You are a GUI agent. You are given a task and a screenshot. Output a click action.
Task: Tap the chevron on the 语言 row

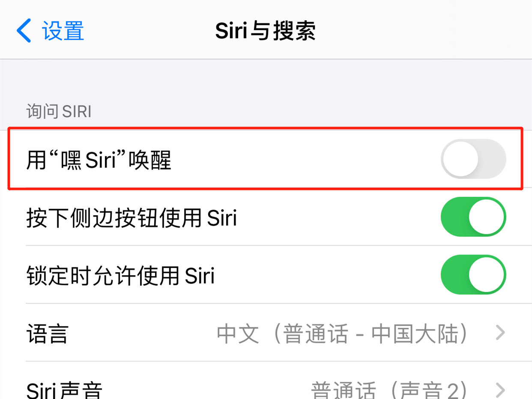click(x=500, y=333)
